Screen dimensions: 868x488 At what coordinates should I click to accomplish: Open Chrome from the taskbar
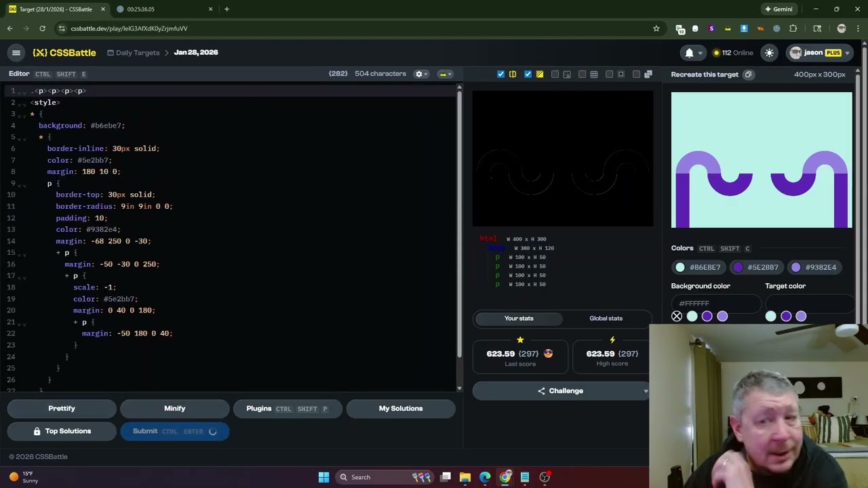tap(505, 477)
